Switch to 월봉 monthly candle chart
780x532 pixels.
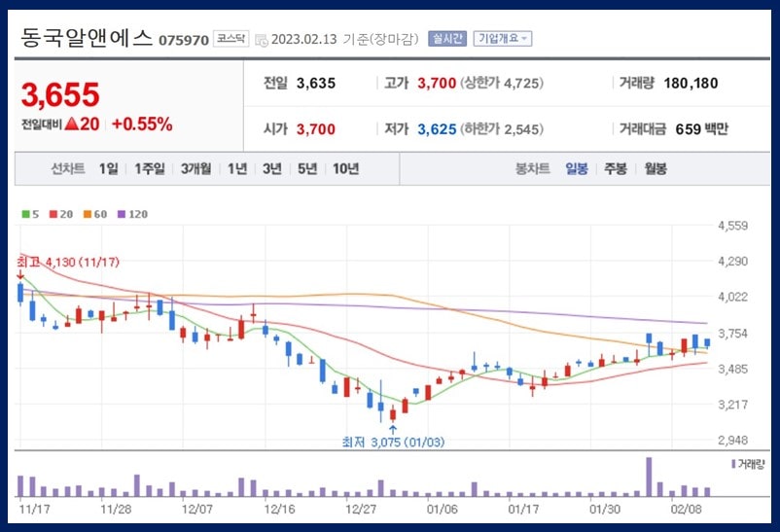(x=656, y=168)
